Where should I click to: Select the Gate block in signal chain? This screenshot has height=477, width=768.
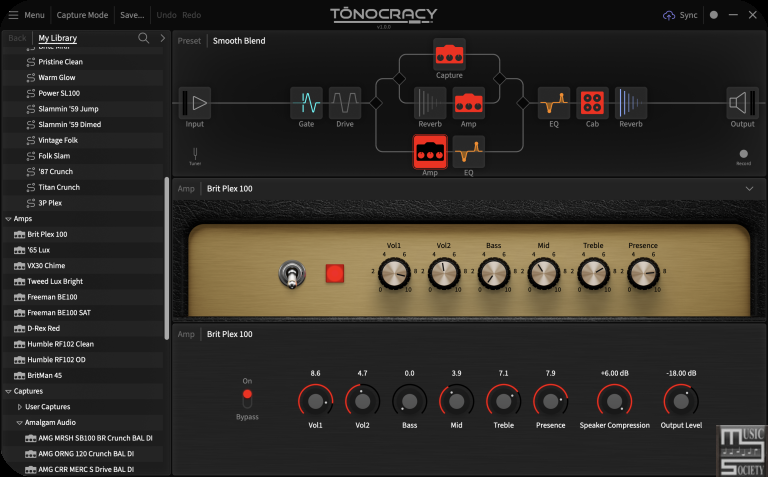(x=306, y=103)
